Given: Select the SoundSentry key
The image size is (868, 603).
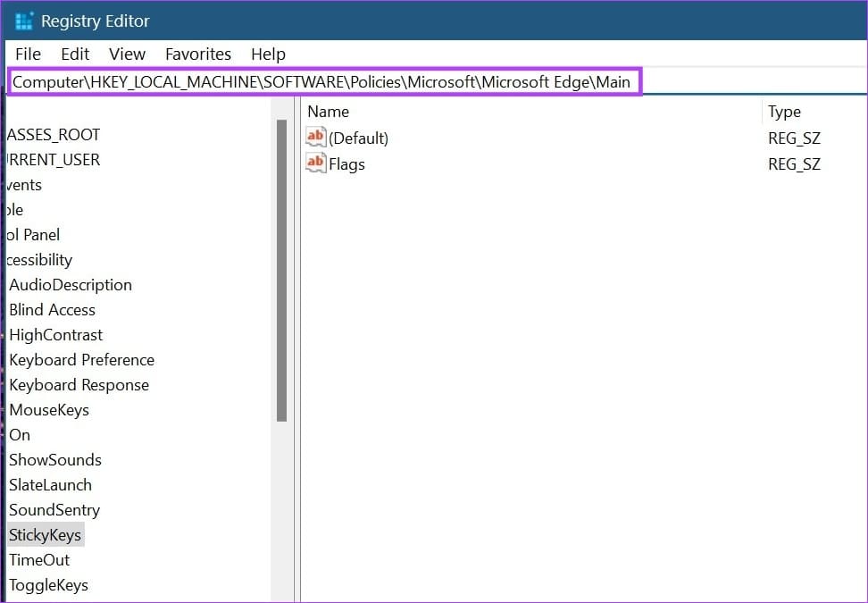Looking at the screenshot, I should click(x=54, y=510).
